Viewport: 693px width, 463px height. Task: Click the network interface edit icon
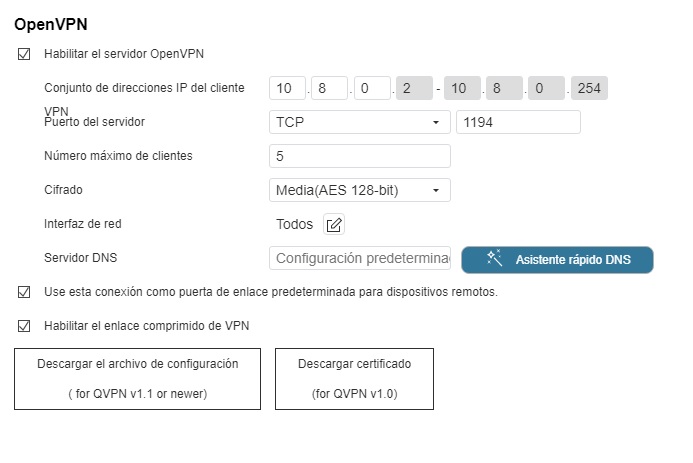(335, 225)
